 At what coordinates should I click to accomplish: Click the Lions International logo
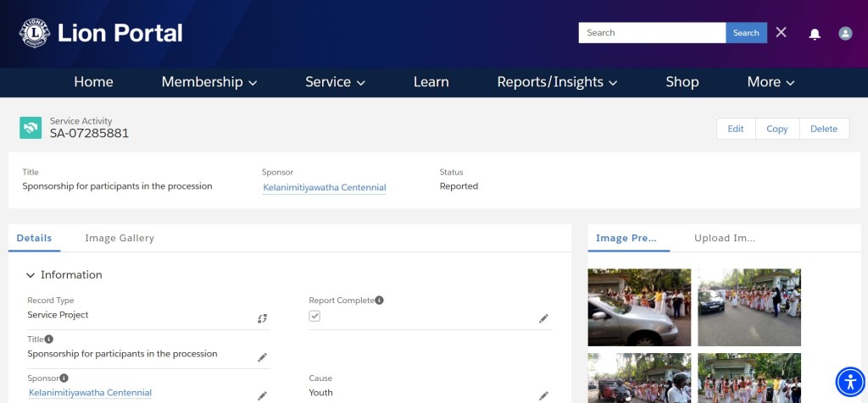click(34, 33)
